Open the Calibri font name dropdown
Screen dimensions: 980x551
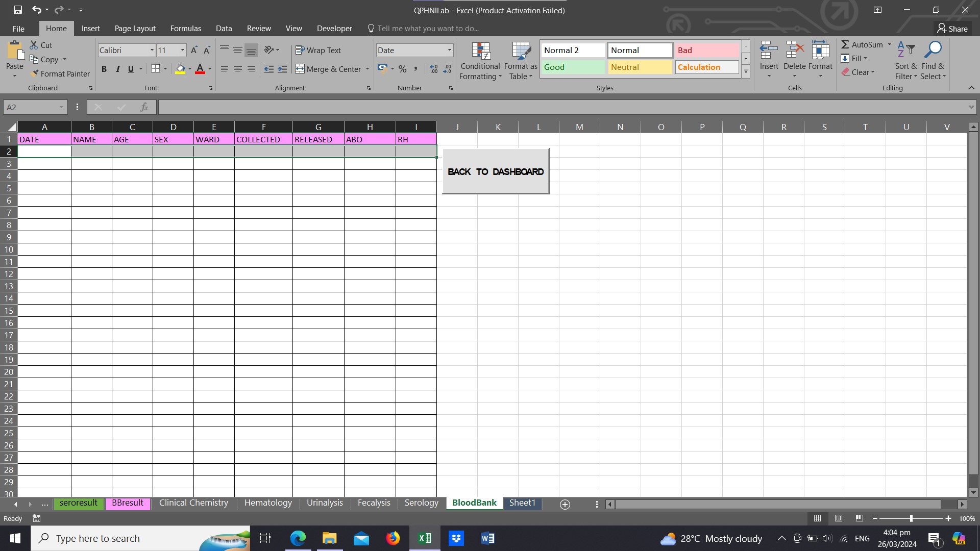tap(152, 50)
